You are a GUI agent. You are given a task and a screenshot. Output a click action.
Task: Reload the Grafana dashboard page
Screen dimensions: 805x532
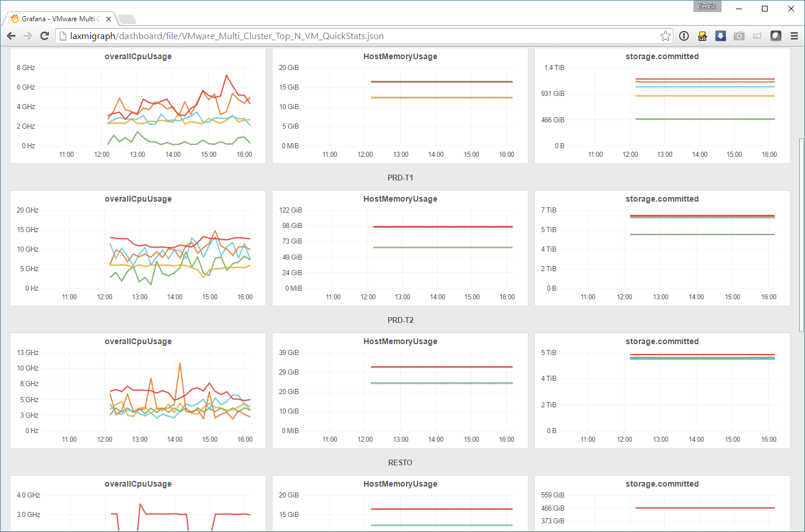pyautogui.click(x=44, y=36)
